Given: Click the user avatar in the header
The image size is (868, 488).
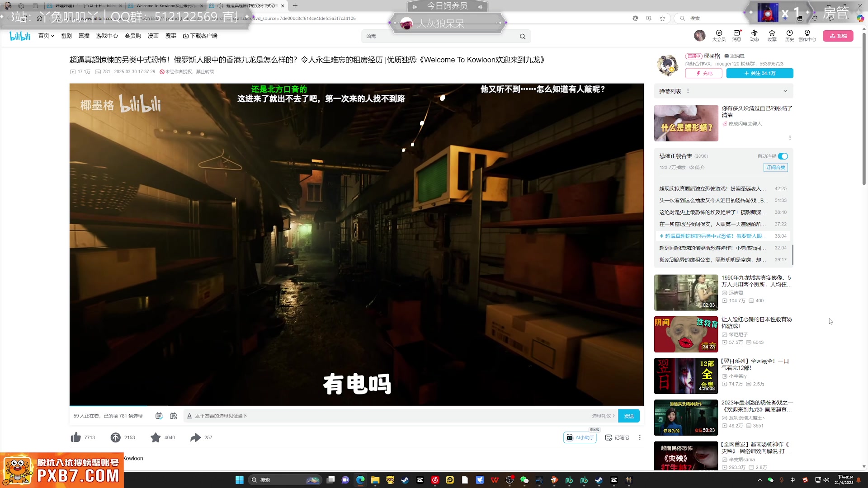Looking at the screenshot, I should [x=699, y=36].
